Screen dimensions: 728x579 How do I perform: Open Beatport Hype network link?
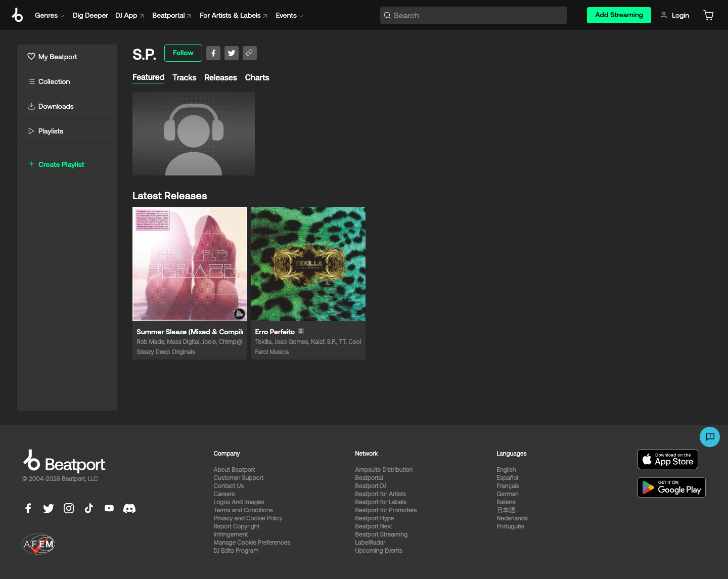(x=375, y=518)
